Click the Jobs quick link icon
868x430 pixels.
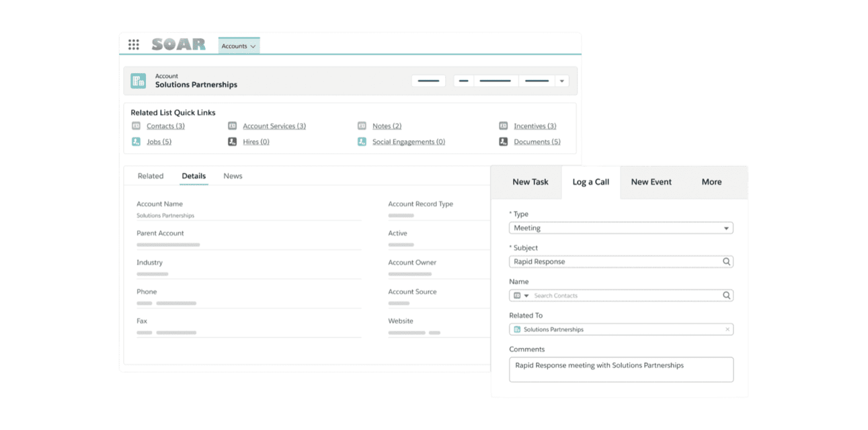136,142
